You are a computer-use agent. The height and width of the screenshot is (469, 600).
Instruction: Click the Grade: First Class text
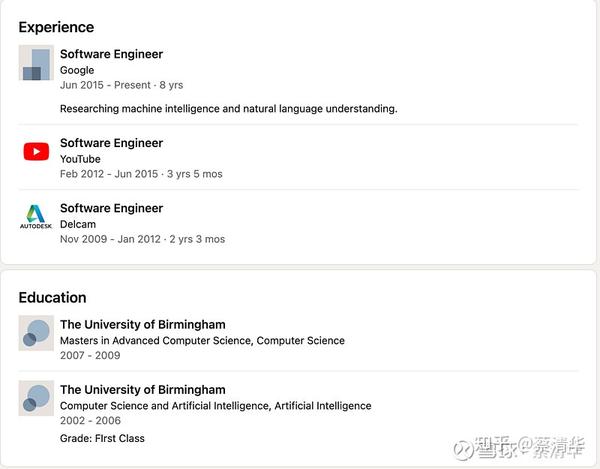pos(102,438)
